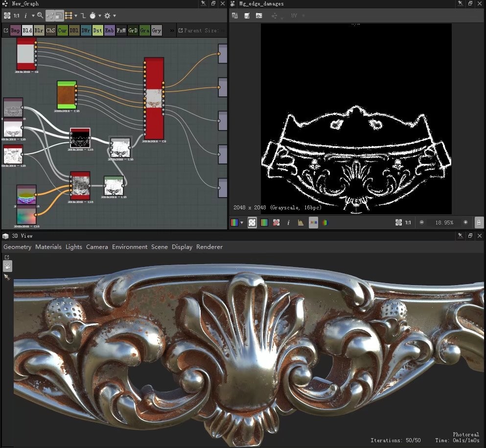Open the Materials menu in 3D View
486x448 pixels.
pyautogui.click(x=48, y=247)
